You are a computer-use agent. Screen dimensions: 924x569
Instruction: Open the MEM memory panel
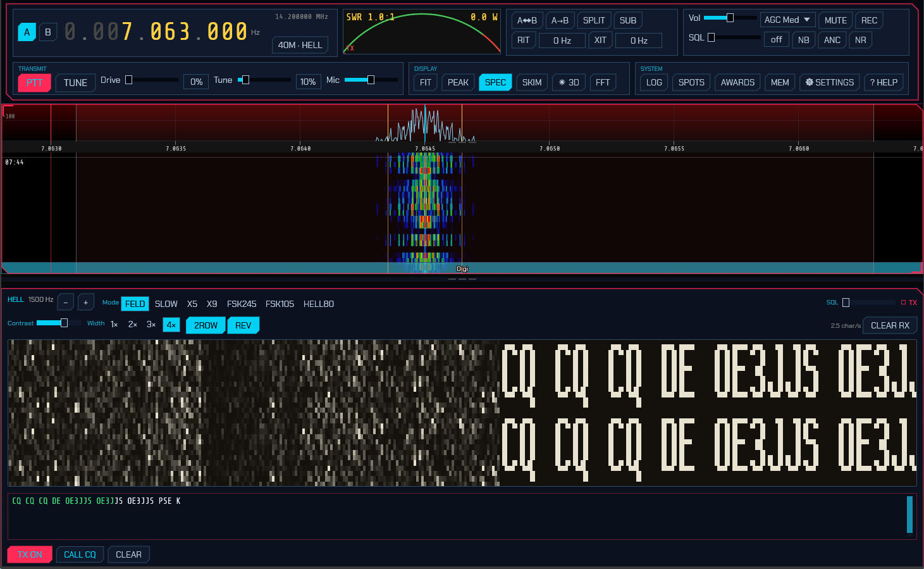pos(780,82)
